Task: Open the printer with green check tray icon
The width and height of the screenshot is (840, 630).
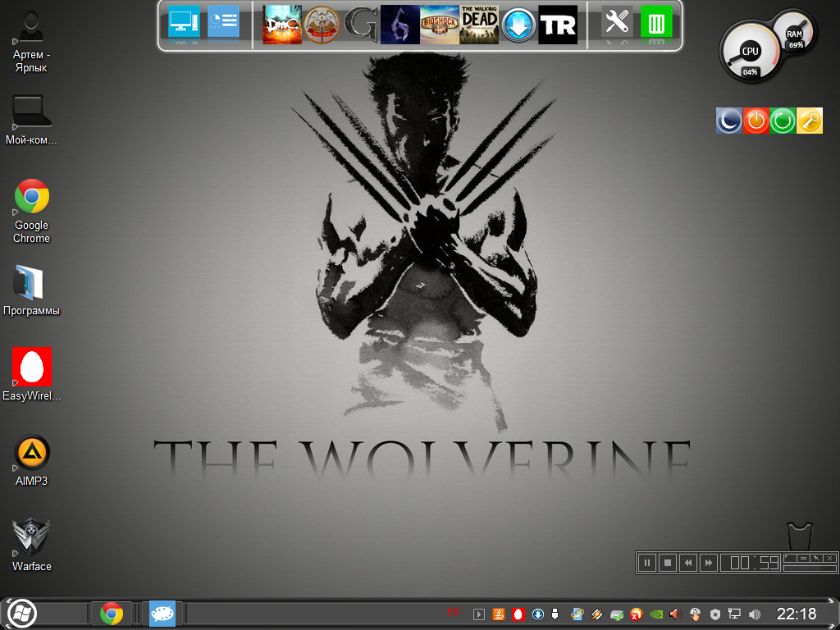Action: (x=617, y=615)
